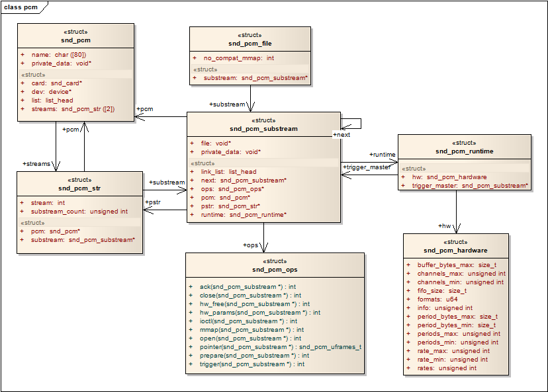Select the substream_count attribute
The height and width of the screenshot is (392, 548).
79,212
